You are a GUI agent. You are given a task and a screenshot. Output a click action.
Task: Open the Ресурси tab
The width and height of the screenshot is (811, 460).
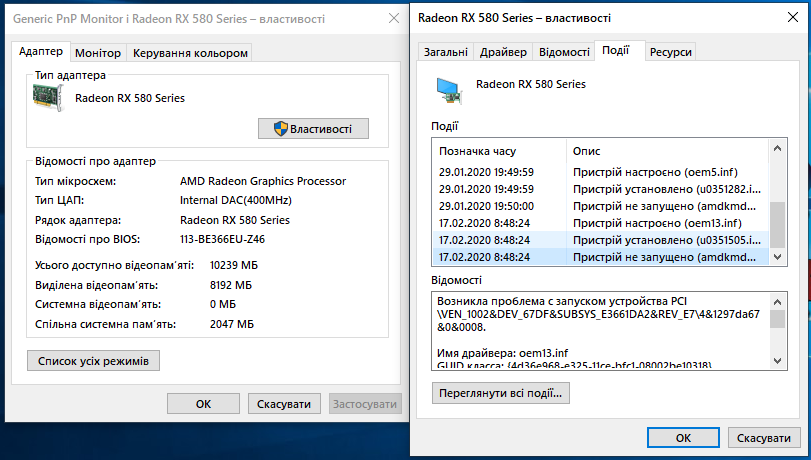tap(670, 52)
